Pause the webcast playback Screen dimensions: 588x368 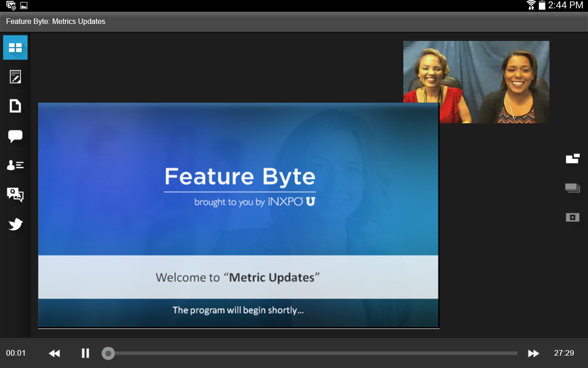point(85,353)
